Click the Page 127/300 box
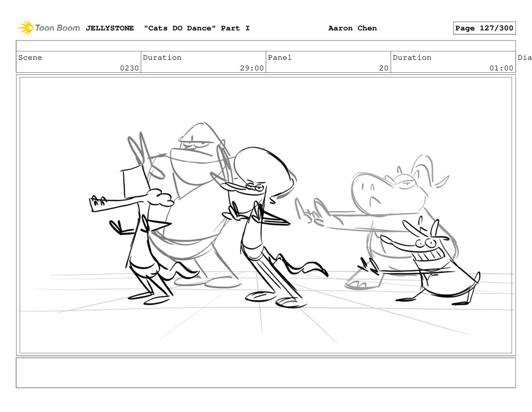Image resolution: width=532 pixels, height=412 pixels. (484, 28)
